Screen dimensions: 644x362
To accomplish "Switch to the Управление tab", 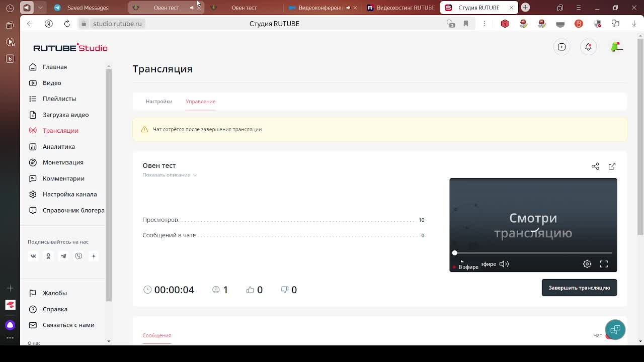I will 200,102.
